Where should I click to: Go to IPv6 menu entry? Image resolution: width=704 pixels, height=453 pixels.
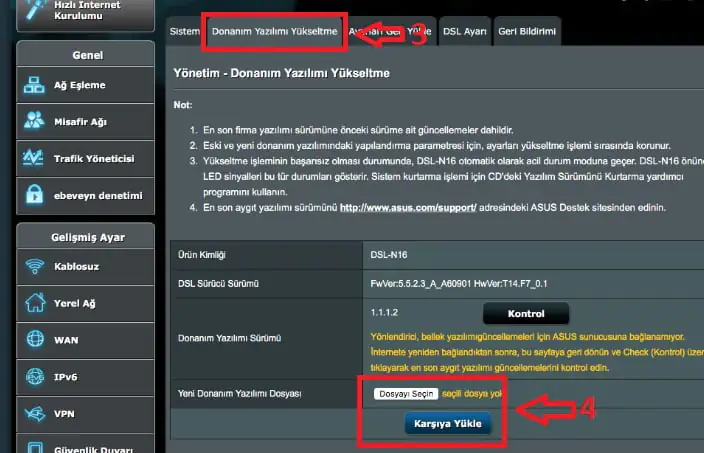pos(85,377)
